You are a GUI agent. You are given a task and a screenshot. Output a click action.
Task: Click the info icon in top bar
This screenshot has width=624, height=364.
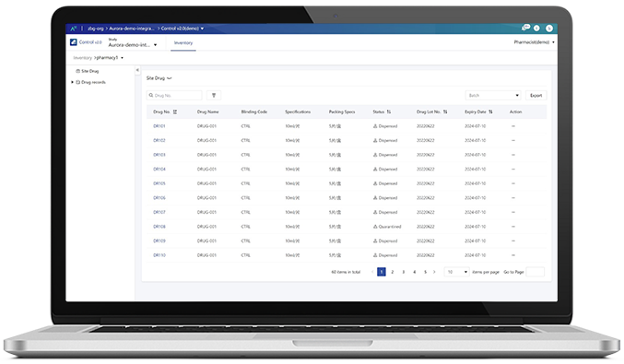[x=536, y=29]
